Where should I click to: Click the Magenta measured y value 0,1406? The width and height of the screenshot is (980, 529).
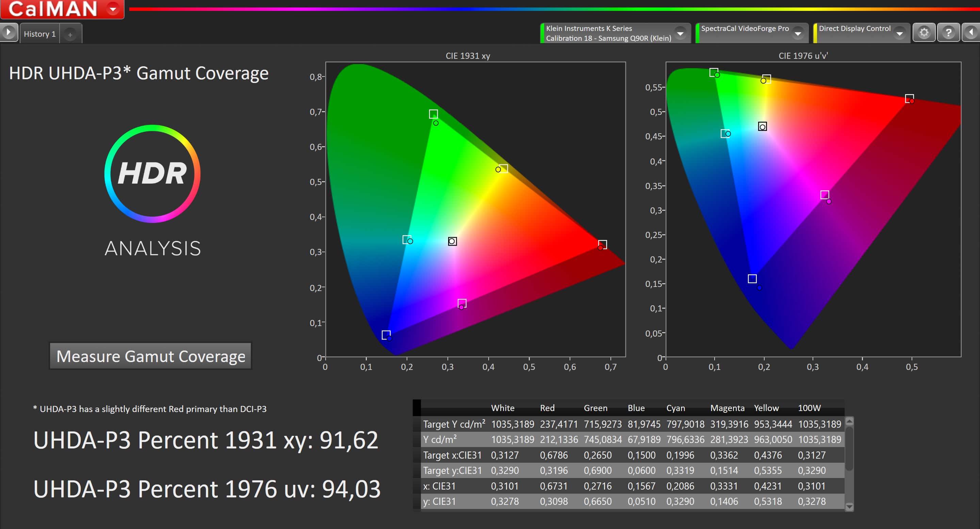(724, 502)
